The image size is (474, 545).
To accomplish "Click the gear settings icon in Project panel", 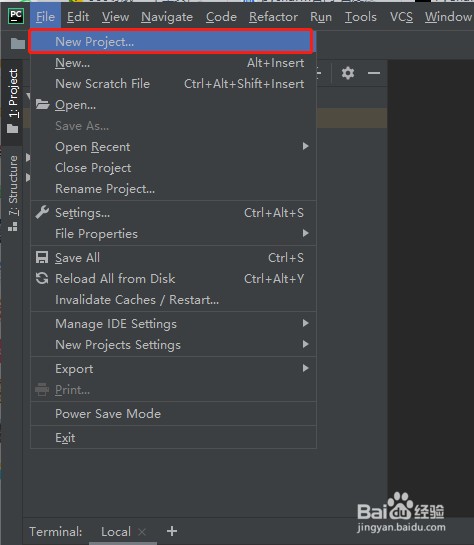I will tap(348, 73).
